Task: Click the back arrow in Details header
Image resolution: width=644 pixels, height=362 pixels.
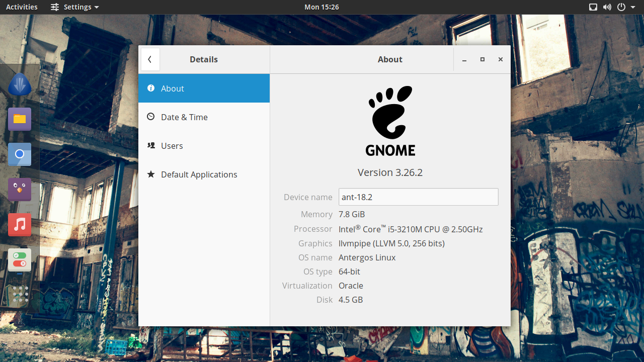Action: click(150, 59)
